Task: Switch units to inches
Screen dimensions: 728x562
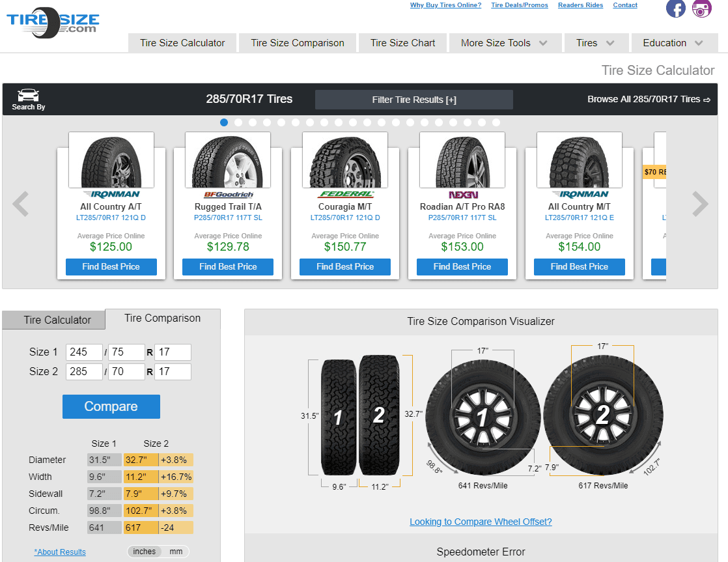Action: coord(145,552)
